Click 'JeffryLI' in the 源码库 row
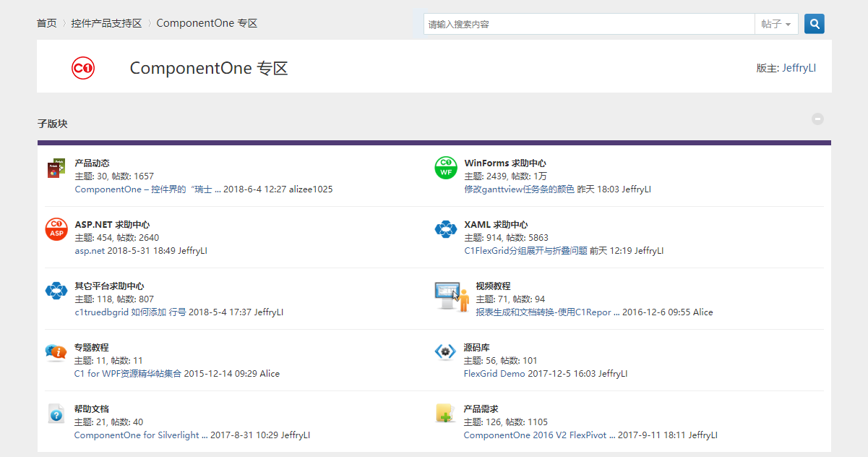 coord(613,374)
